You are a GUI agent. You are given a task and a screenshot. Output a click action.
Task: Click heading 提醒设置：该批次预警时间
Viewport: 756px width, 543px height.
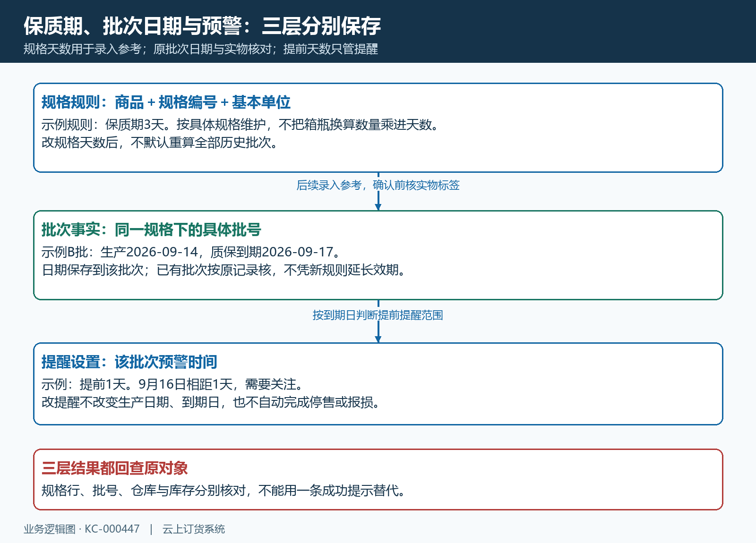tap(129, 362)
